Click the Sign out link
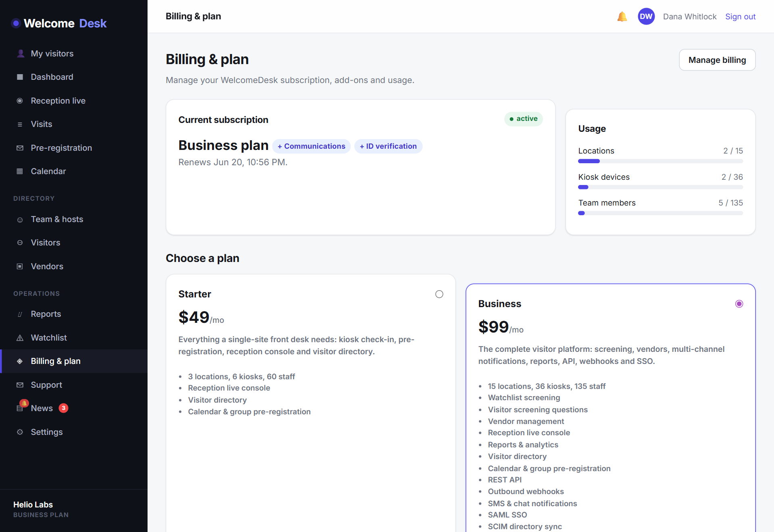Screen dimensions: 774x532 (740, 17)
